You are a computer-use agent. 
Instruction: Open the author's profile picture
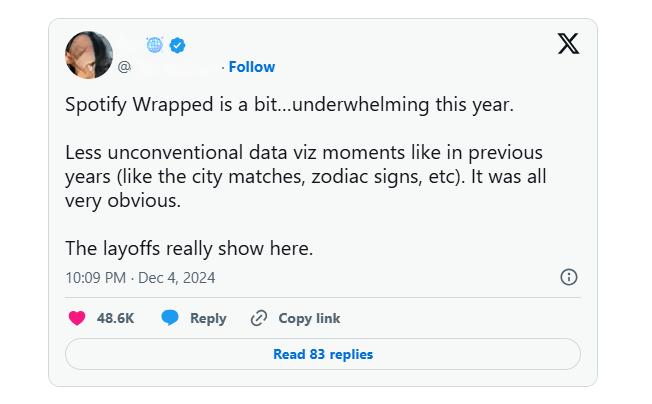tap(89, 54)
